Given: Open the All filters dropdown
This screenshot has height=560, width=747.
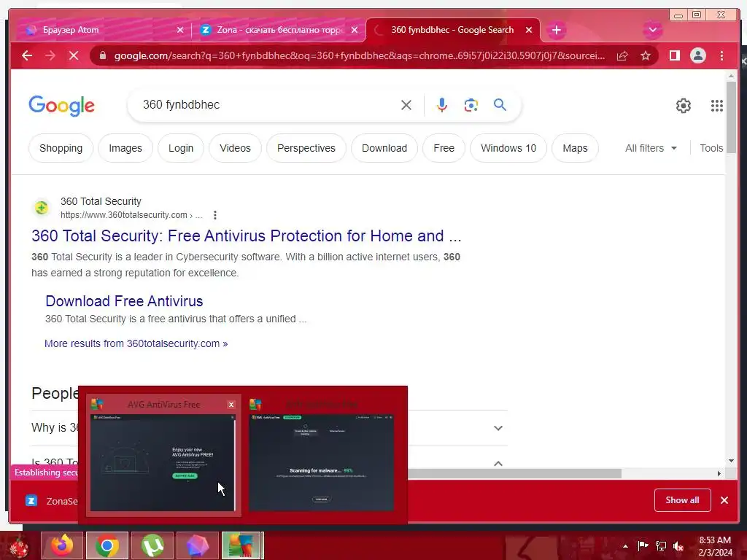Looking at the screenshot, I should [651, 148].
